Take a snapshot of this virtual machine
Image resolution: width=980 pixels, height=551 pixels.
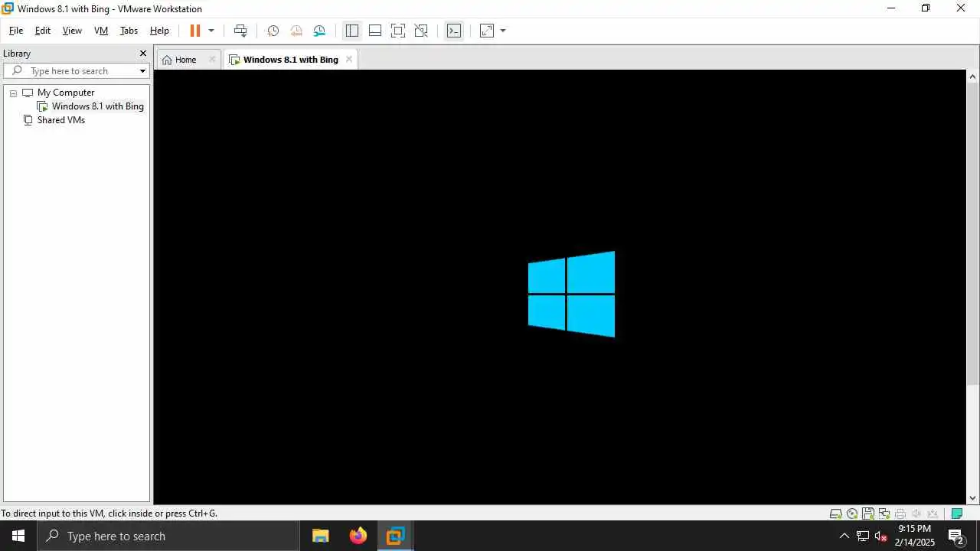coord(273,31)
